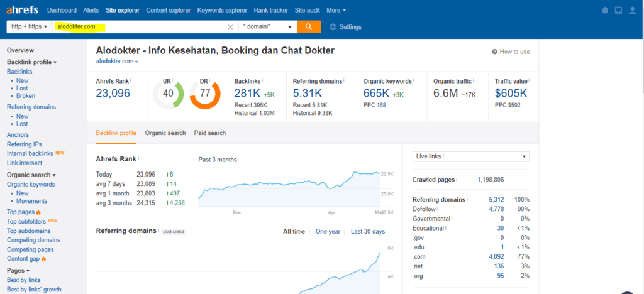Open Top pages in the sidebar
Image resolution: width=644 pixels, height=294 pixels.
click(21, 212)
